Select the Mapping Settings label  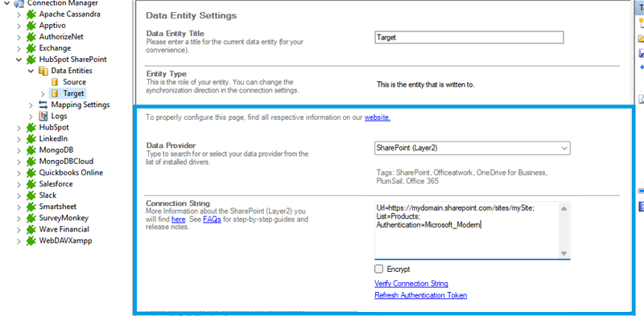point(80,105)
